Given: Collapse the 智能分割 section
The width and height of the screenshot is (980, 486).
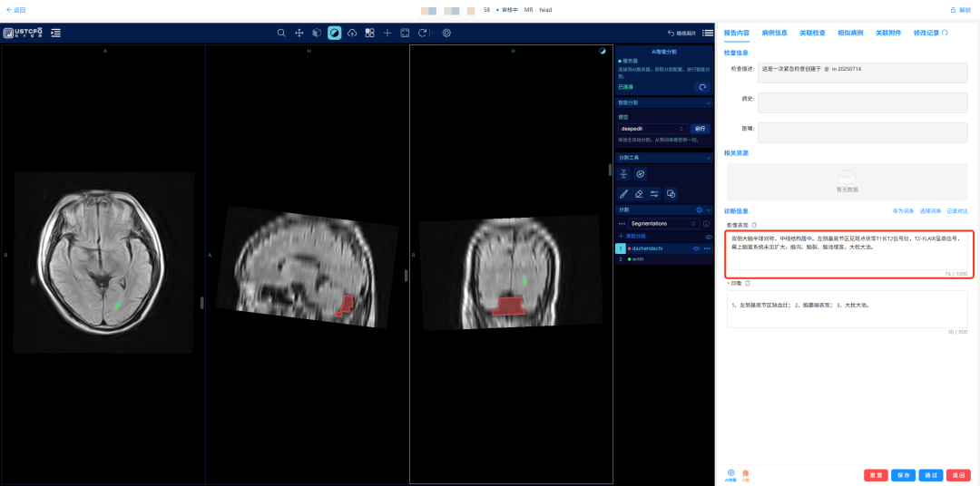Looking at the screenshot, I should click(708, 102).
